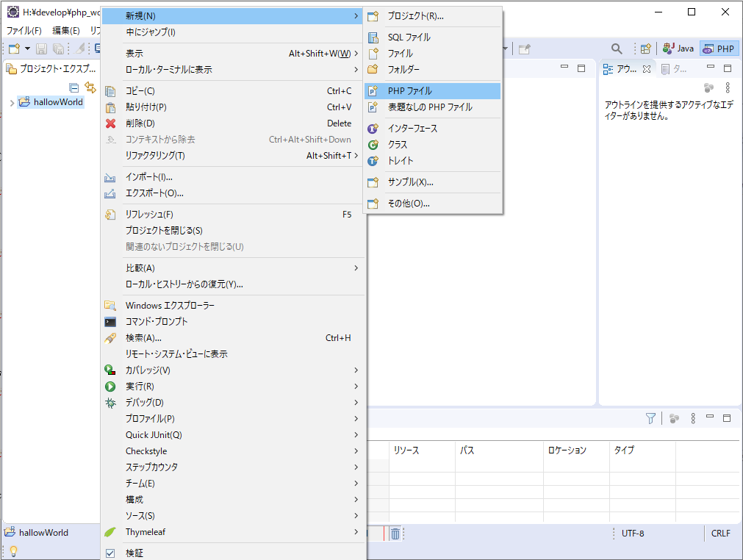Maximize the bottom problems panel
Image resolution: width=743 pixels, height=560 pixels.
[726, 417]
